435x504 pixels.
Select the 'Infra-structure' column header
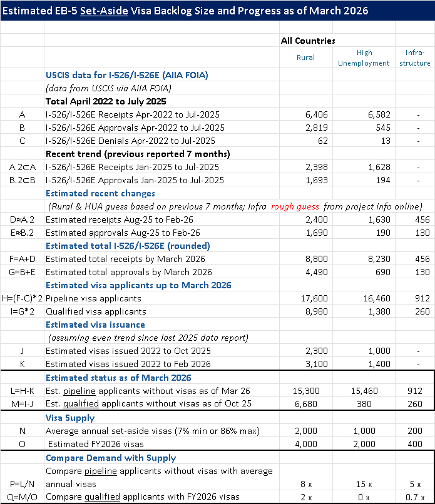(x=414, y=58)
